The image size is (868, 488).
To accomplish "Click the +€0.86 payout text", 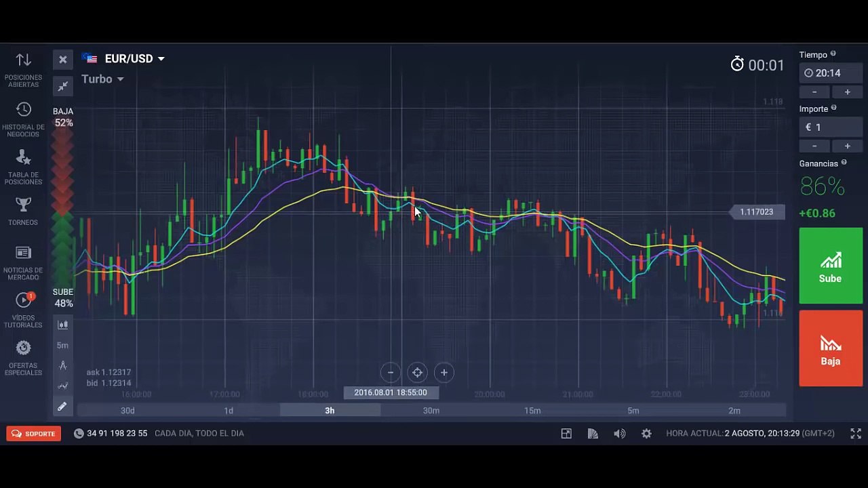I will coord(817,213).
